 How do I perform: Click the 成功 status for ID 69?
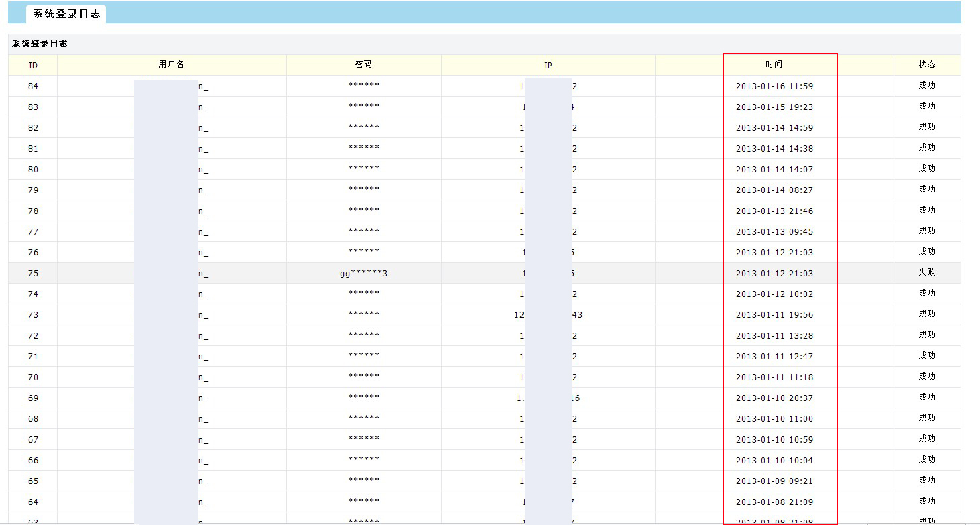(926, 398)
